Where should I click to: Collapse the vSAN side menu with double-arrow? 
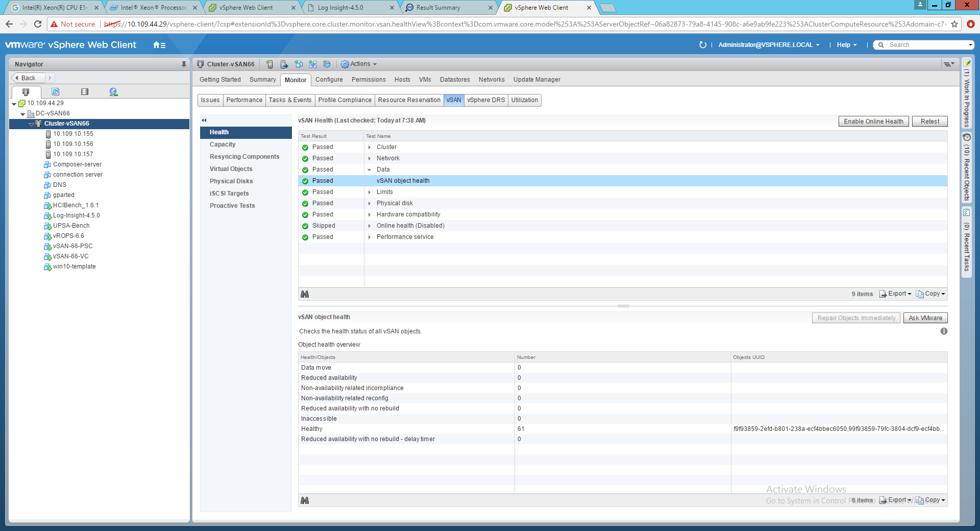pyautogui.click(x=204, y=120)
